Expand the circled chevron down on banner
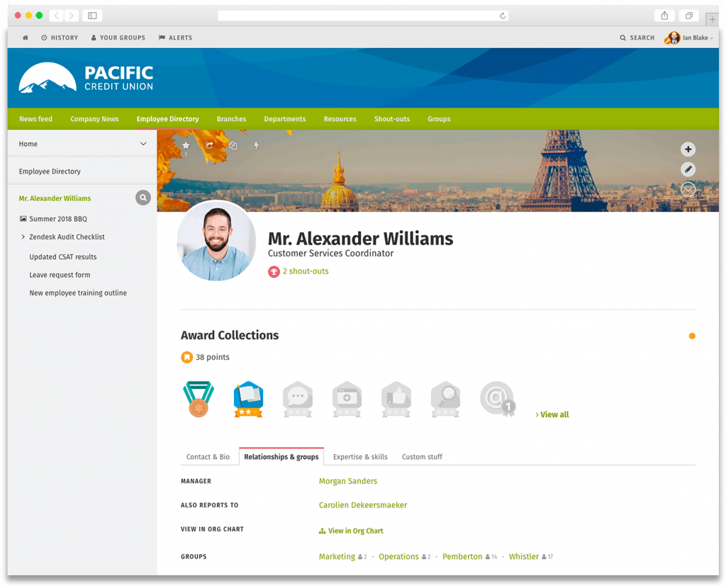726x588 pixels. [688, 189]
